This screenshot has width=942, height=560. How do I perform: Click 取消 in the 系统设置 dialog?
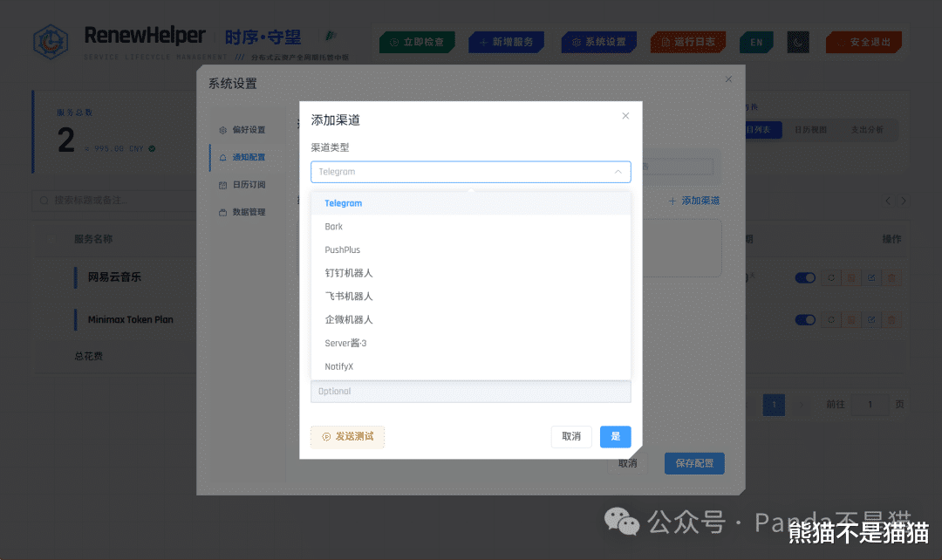pyautogui.click(x=628, y=463)
